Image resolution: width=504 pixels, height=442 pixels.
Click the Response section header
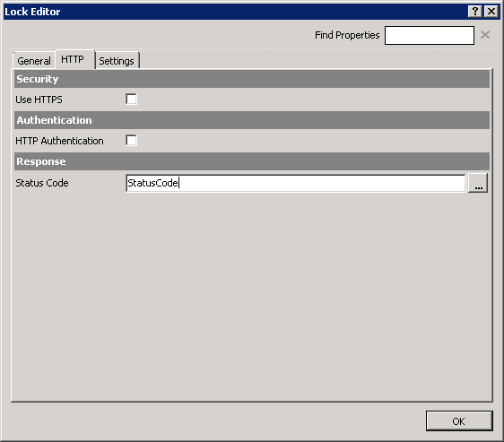[x=252, y=161]
